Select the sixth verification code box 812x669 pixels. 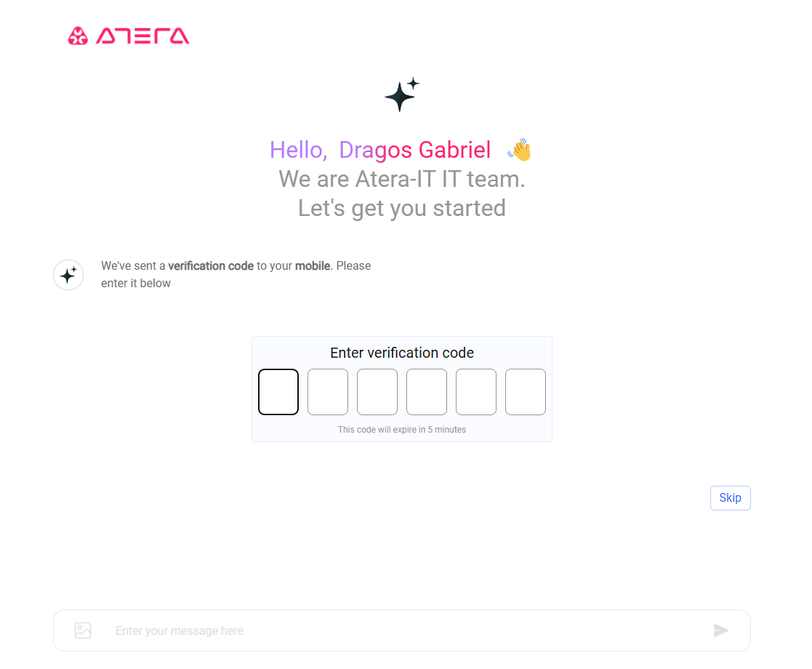coord(526,392)
